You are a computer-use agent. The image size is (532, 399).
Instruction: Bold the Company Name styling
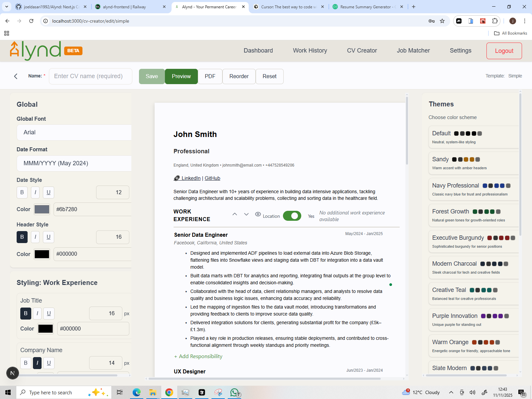click(x=26, y=363)
